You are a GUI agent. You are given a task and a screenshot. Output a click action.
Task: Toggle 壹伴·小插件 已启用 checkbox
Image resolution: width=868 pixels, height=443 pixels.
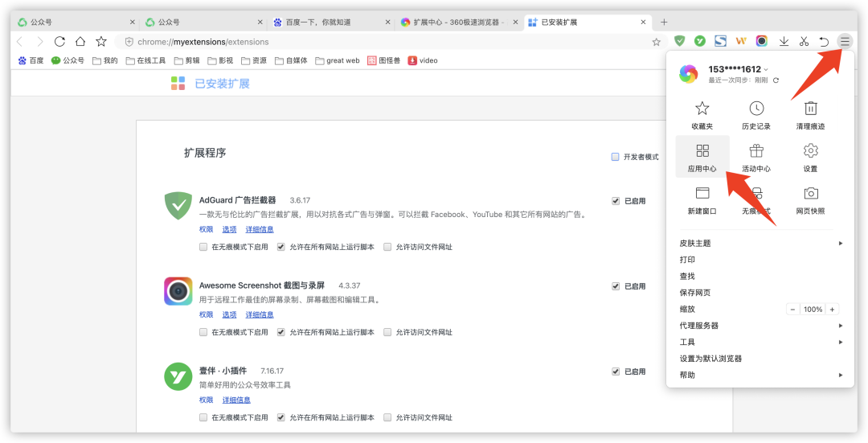(616, 371)
